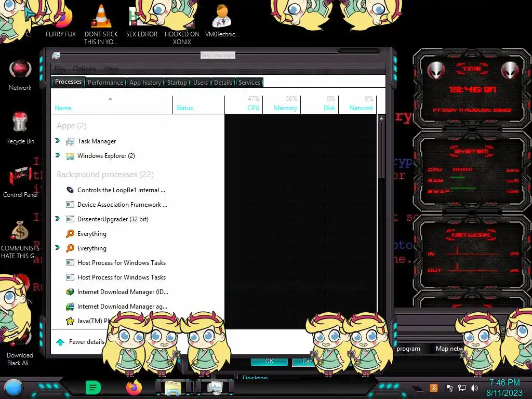Sort processes by Name column
This screenshot has height=399, width=532.
click(112, 104)
